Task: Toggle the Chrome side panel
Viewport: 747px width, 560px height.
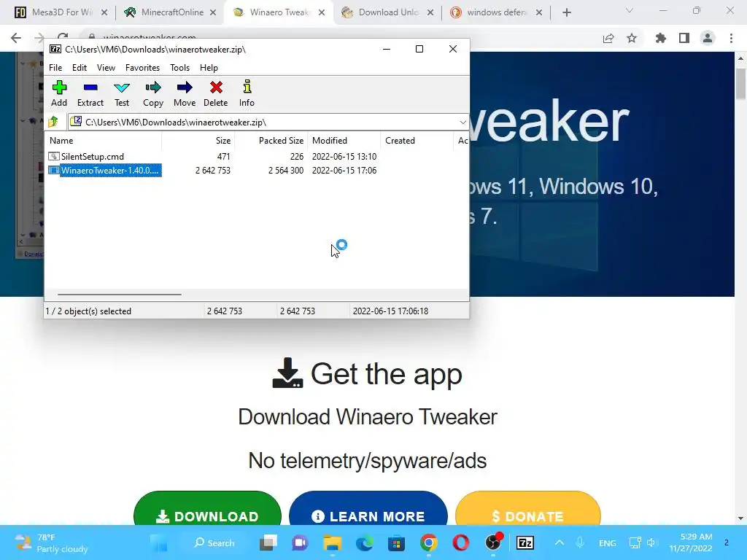Action: click(684, 38)
